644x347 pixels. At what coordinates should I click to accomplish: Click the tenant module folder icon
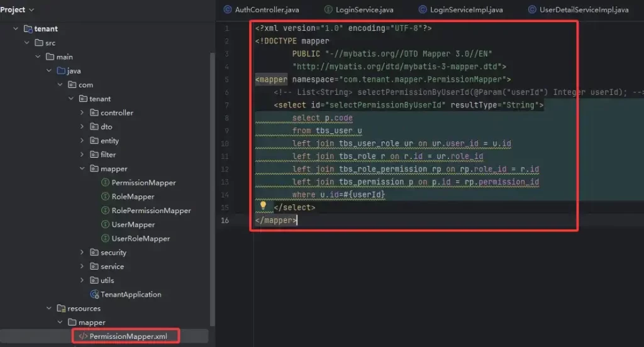click(28, 29)
